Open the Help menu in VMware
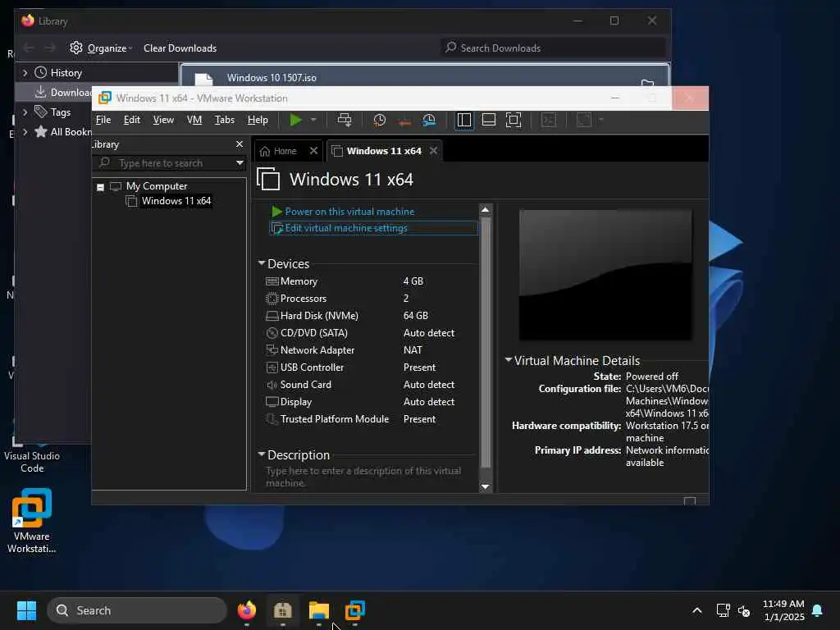The image size is (840, 630). coord(258,120)
